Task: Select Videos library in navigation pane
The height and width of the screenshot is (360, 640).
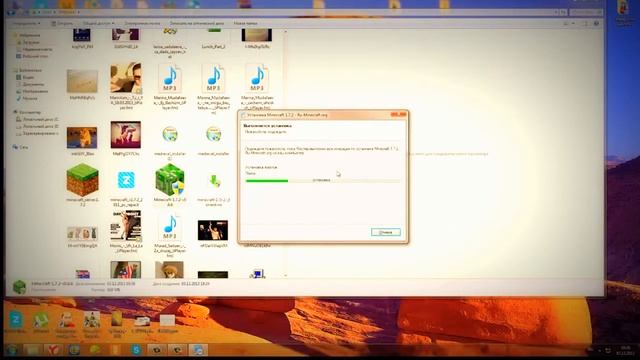Action: tap(25, 77)
